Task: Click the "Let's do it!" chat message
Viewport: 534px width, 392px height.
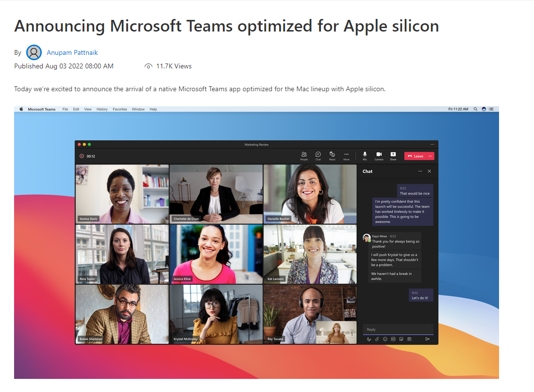Action: pos(421,295)
